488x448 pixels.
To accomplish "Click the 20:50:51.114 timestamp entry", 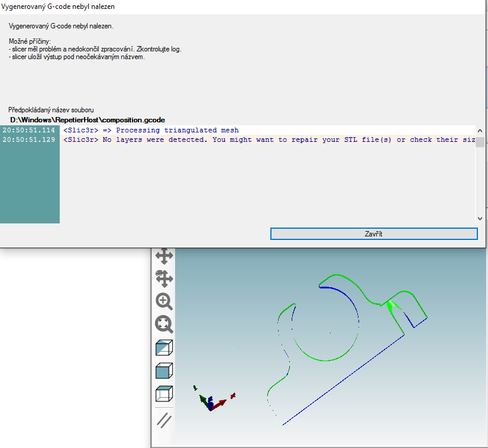I will (x=28, y=130).
